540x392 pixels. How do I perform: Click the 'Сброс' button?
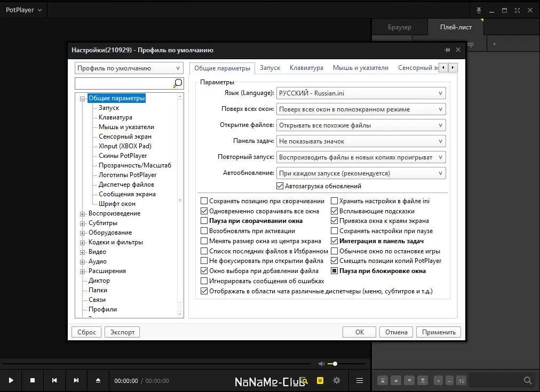[x=86, y=332]
